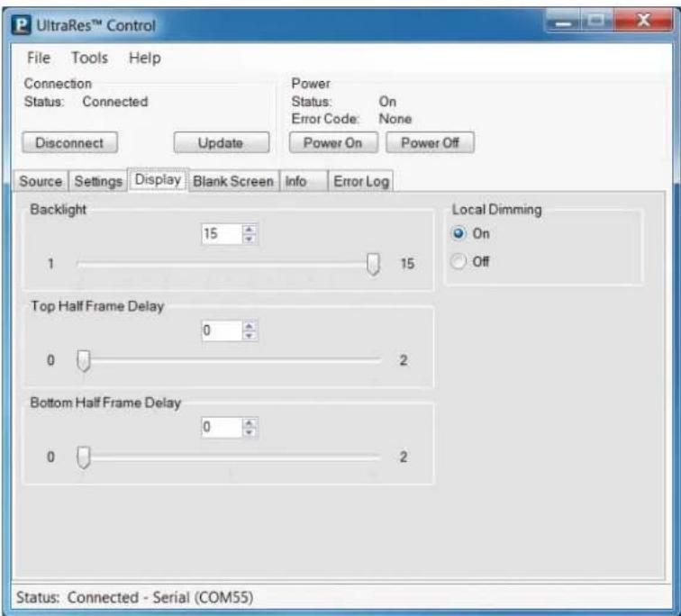This screenshot has width=681, height=616.
Task: Click the Power Status value 'On'
Action: point(387,102)
